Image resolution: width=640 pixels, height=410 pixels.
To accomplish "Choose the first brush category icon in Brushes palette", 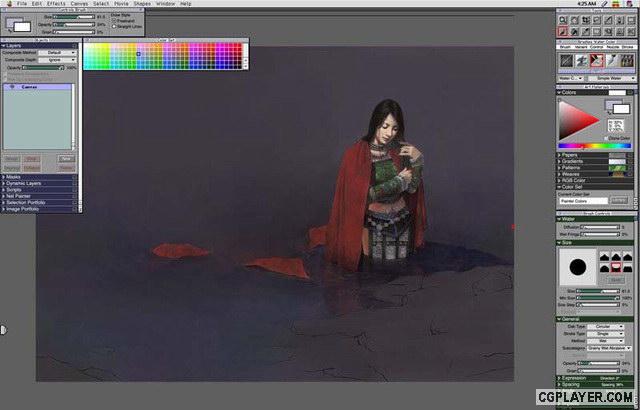I will click(x=567, y=60).
